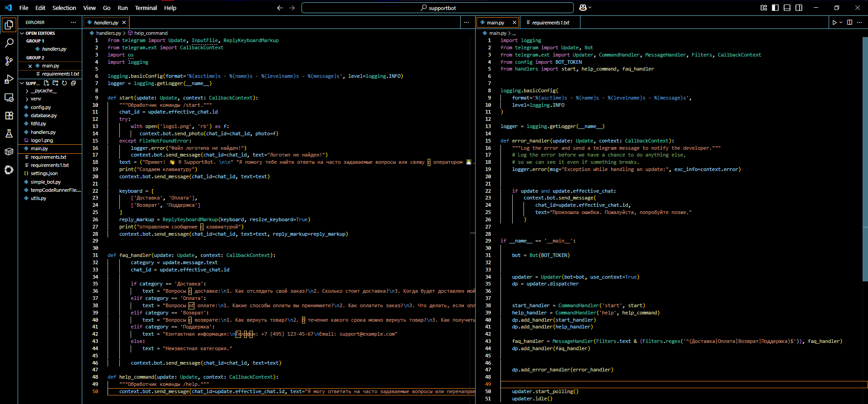
Task: Toggle the secondary side bar
Action: tap(799, 8)
